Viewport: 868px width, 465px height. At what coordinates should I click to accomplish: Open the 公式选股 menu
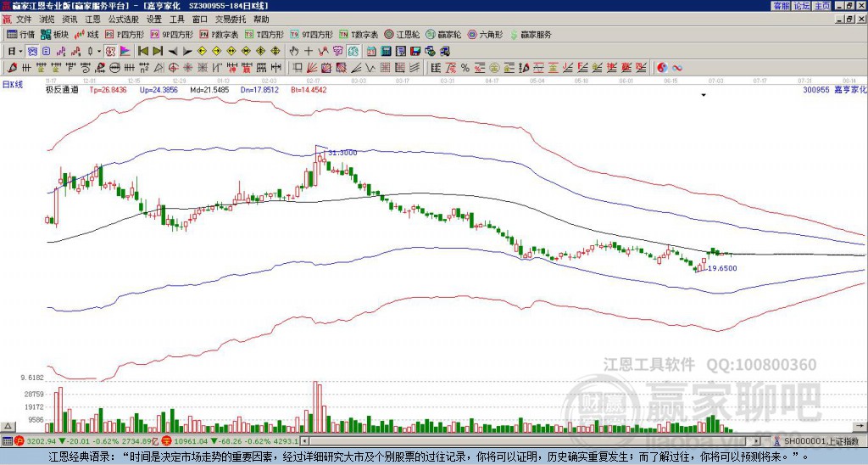click(x=124, y=20)
